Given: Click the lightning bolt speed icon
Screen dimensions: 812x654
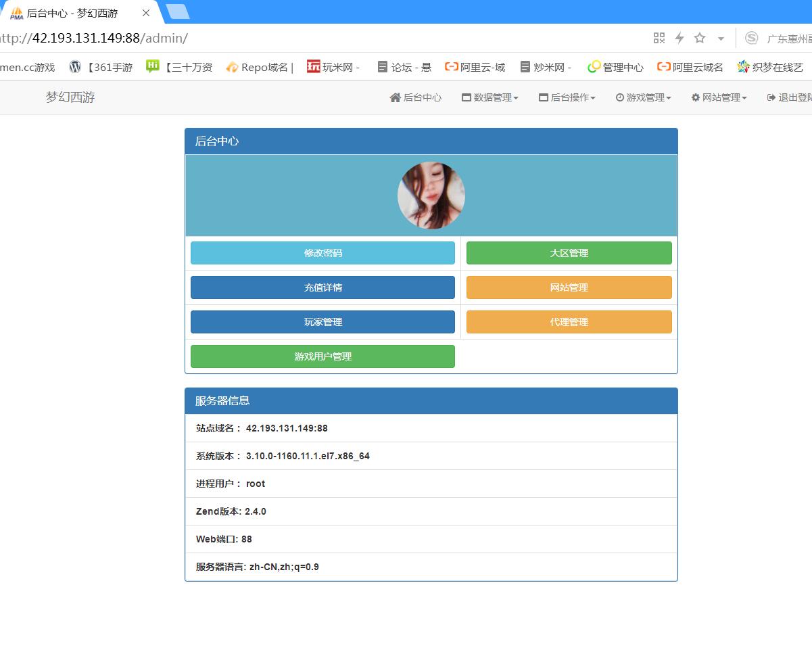Looking at the screenshot, I should coord(679,38).
